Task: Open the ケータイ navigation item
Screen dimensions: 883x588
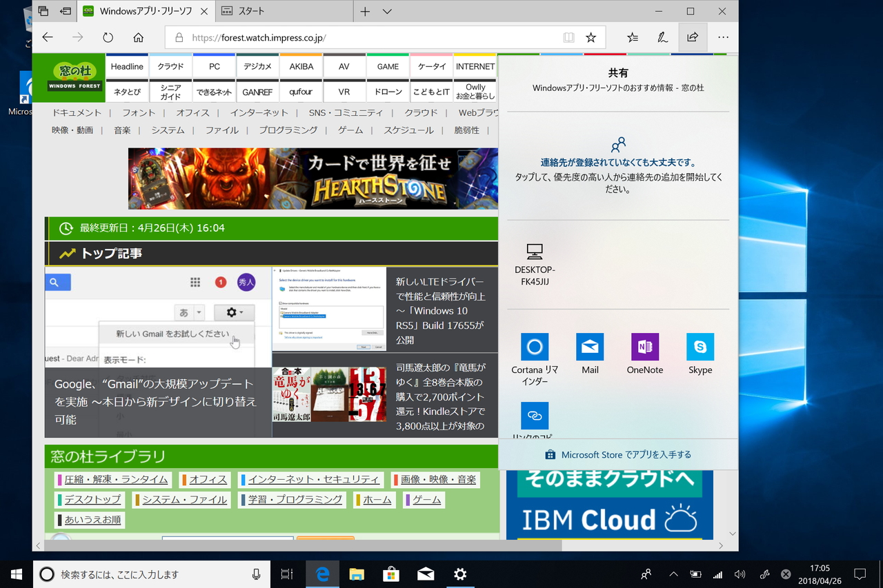Action: point(431,66)
